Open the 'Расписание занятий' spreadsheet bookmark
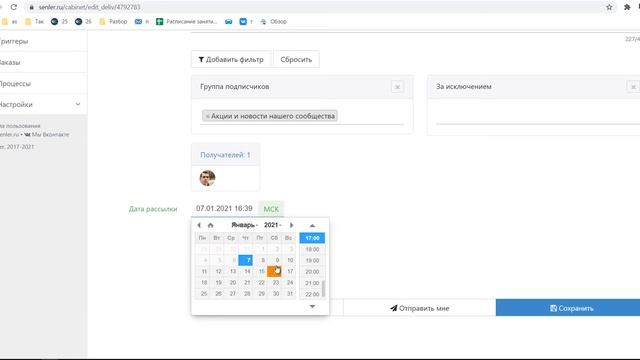This screenshot has height=360, width=640. pos(187,21)
